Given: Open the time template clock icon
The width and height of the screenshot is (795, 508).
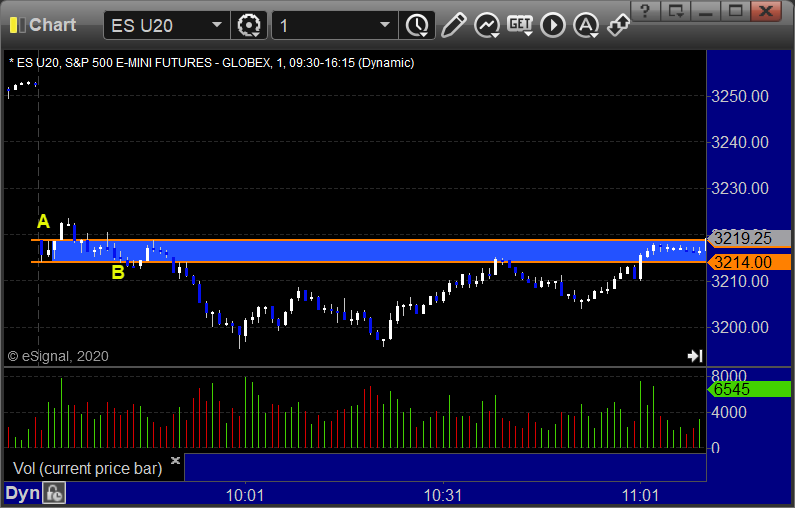Looking at the screenshot, I should coord(417,25).
